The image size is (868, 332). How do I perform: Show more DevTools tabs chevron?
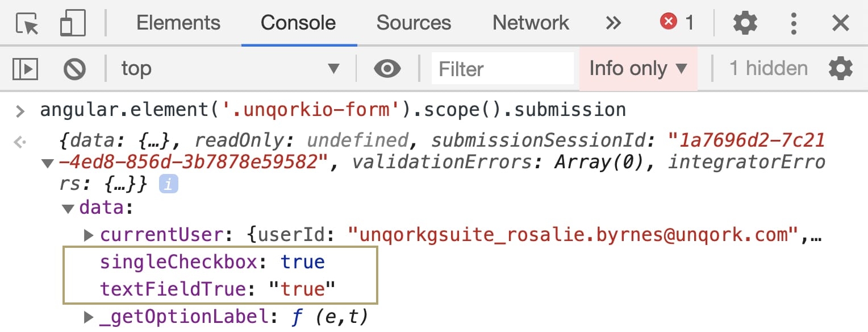tap(613, 23)
